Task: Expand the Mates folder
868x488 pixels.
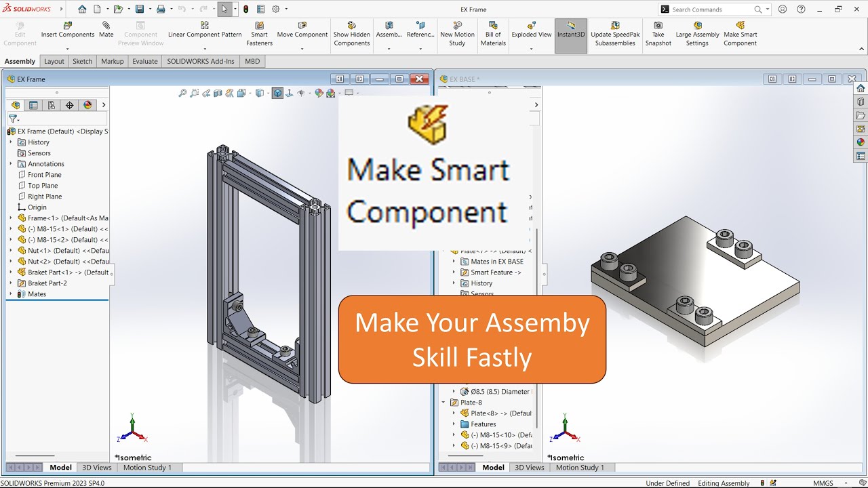Action: (11, 294)
